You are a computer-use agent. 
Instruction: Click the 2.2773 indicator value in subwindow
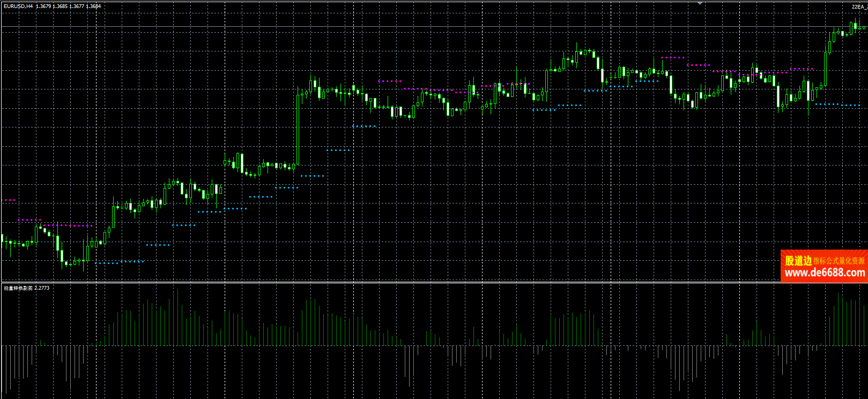pyautogui.click(x=42, y=288)
